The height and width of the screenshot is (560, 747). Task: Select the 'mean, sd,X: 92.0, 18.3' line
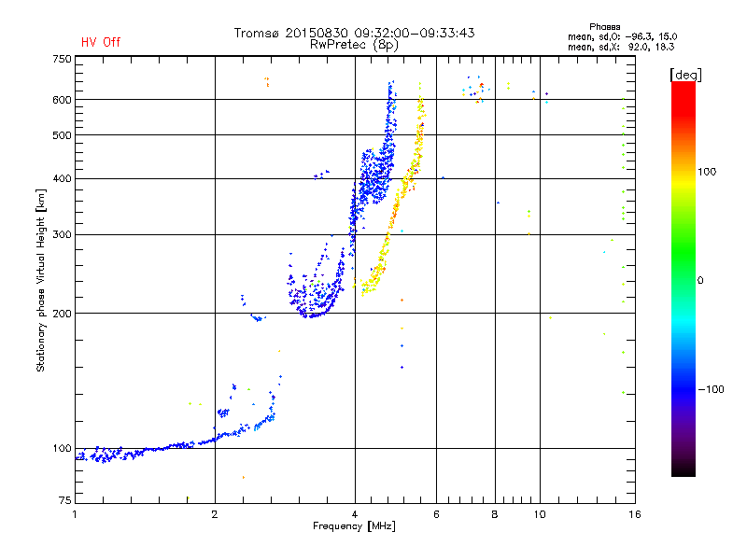pyautogui.click(x=621, y=47)
